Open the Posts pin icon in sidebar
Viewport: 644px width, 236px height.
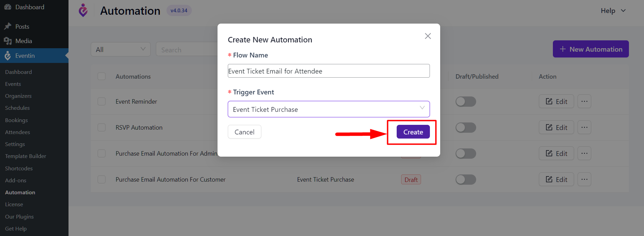(8, 26)
